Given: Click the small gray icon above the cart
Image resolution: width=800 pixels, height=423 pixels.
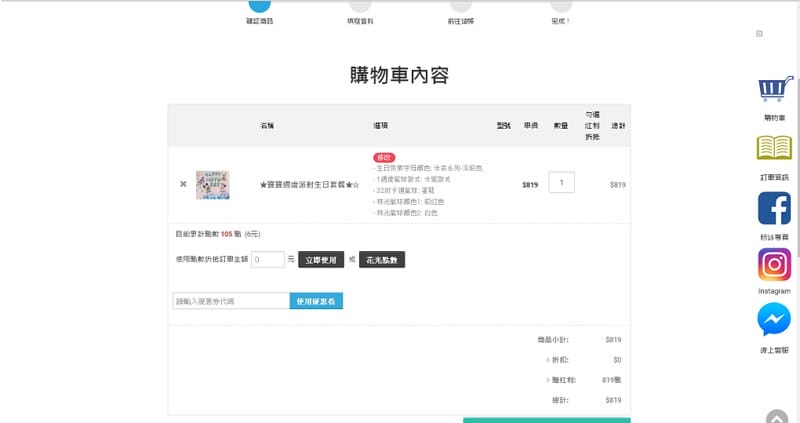Looking at the screenshot, I should (759, 34).
